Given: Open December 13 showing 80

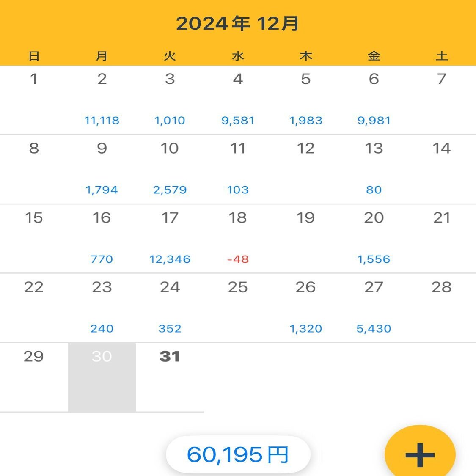Looking at the screenshot, I should coord(374,169).
